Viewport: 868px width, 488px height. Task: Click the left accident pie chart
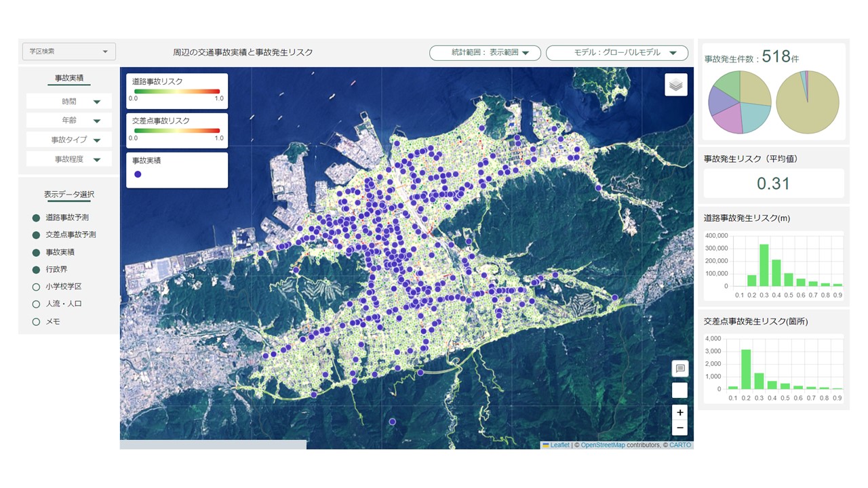pyautogui.click(x=740, y=102)
